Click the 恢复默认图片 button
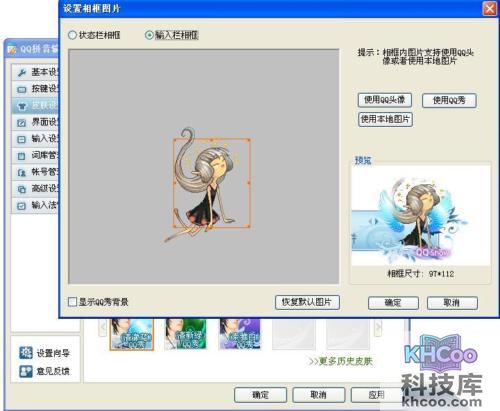The height and width of the screenshot is (411, 500). click(x=307, y=302)
